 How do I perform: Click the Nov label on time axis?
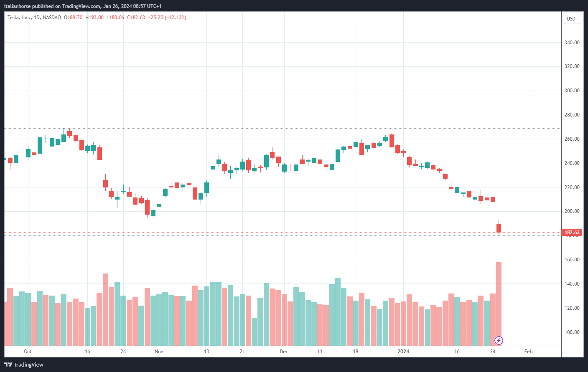click(159, 352)
